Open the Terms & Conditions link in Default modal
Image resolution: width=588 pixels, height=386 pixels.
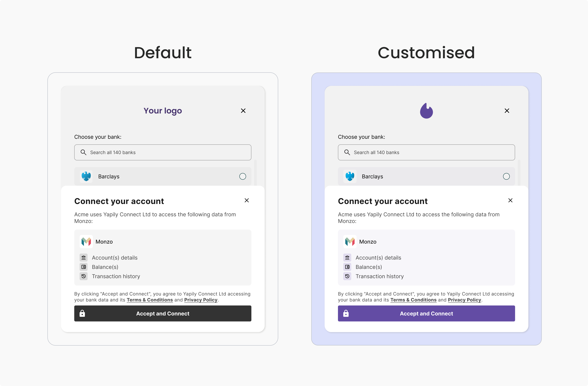coord(149,300)
